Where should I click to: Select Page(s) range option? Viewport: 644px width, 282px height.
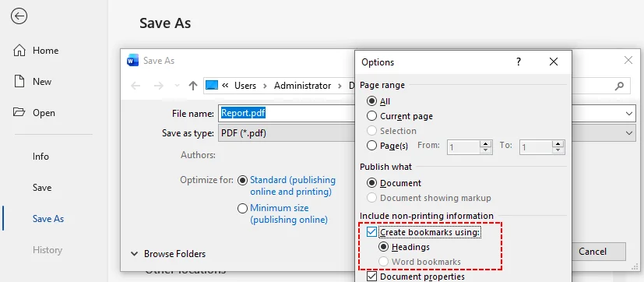(371, 146)
